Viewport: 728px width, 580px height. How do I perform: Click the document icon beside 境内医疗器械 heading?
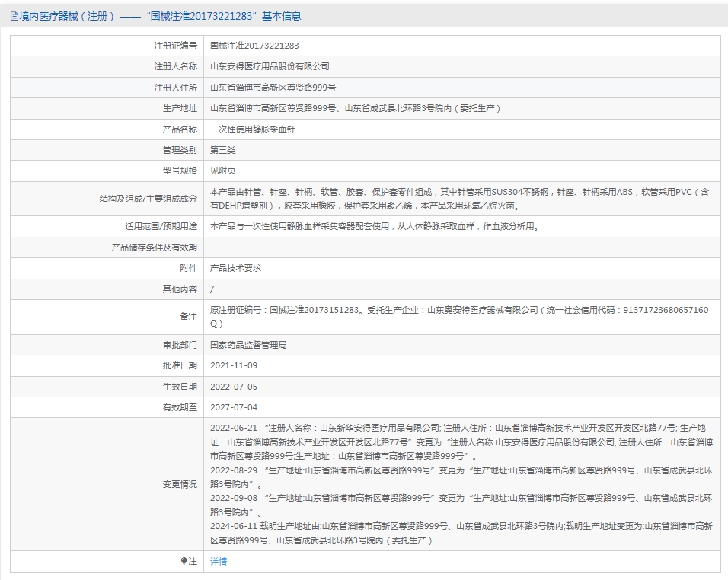tap(14, 16)
